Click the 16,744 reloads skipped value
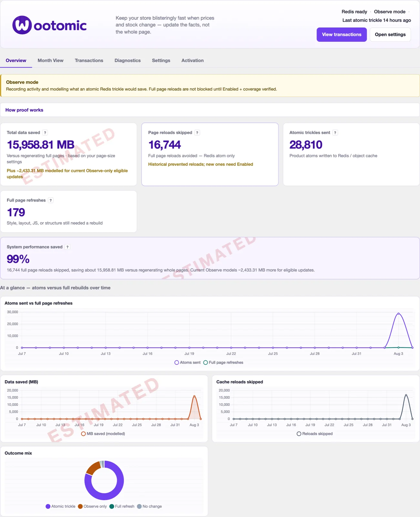The image size is (420, 517). pyautogui.click(x=164, y=144)
